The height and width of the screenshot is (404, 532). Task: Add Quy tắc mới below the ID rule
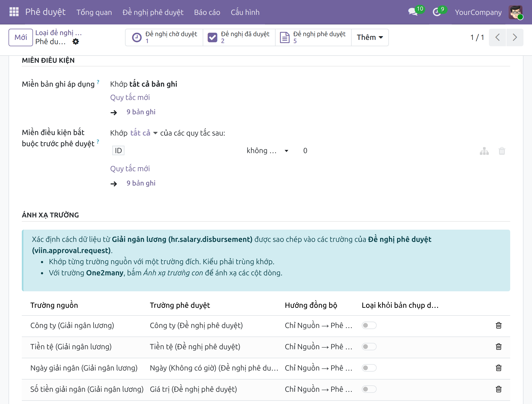coord(130,169)
